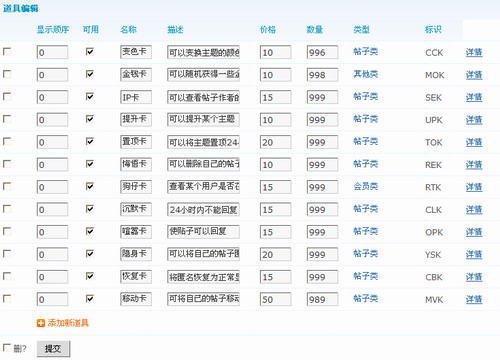Click the 标识 column header
Image resolution: width=500 pixels, height=360 pixels.
tap(433, 29)
